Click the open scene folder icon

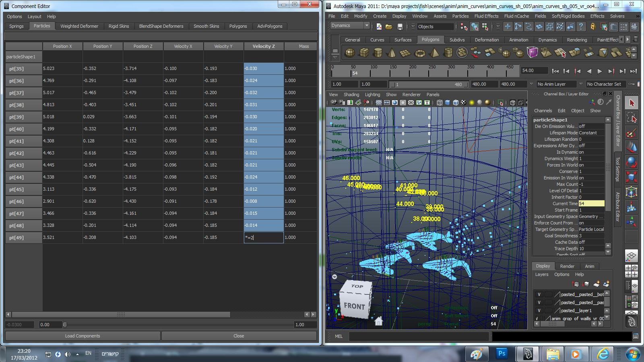point(389,27)
